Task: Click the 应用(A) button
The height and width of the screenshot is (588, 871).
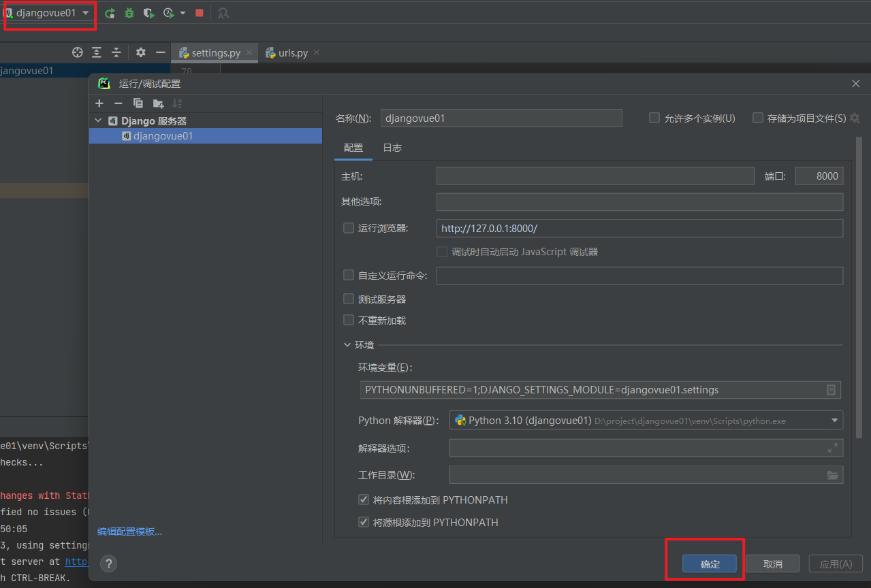Action: (x=836, y=564)
